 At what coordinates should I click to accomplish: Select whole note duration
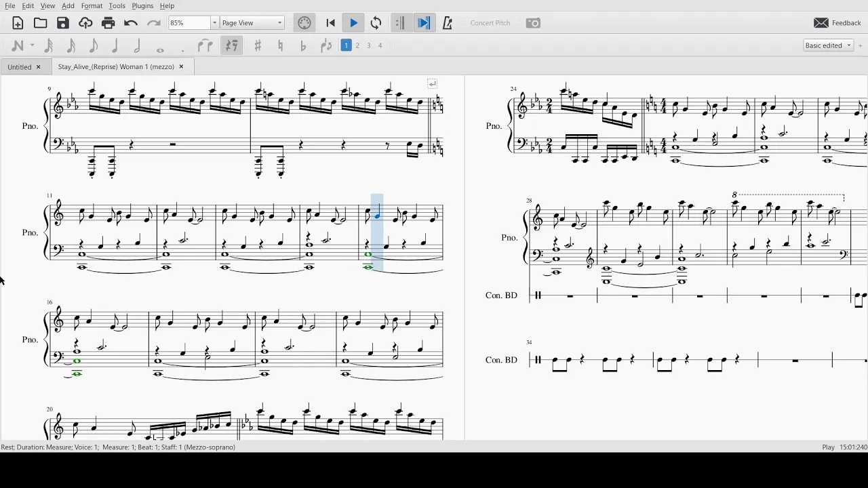pos(160,49)
